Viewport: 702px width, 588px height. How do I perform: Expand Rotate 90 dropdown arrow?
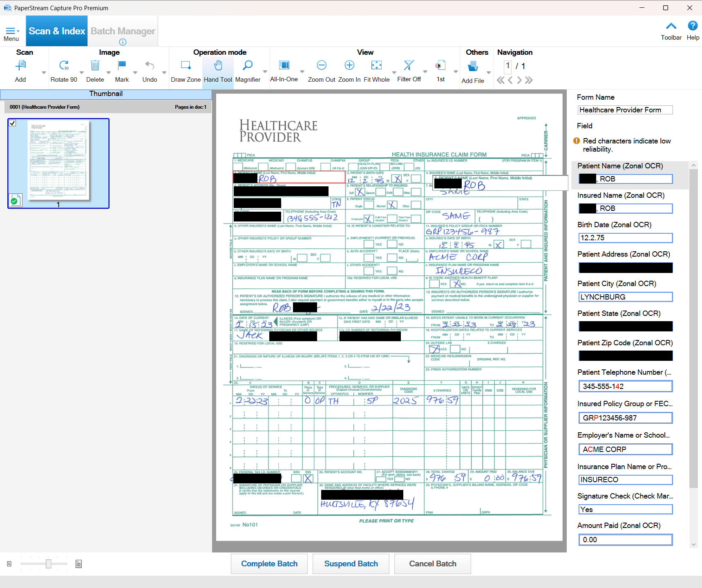coord(81,73)
